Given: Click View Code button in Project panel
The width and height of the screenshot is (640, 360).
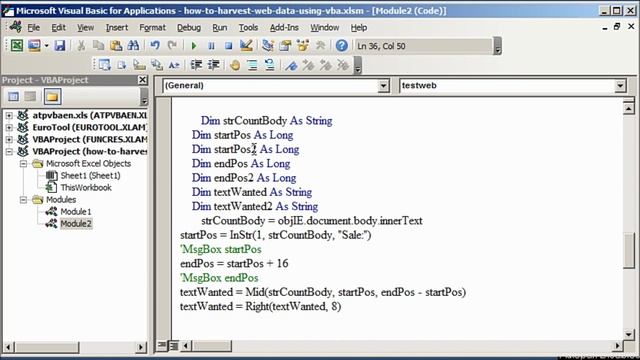Looking at the screenshot, I should click(13, 96).
